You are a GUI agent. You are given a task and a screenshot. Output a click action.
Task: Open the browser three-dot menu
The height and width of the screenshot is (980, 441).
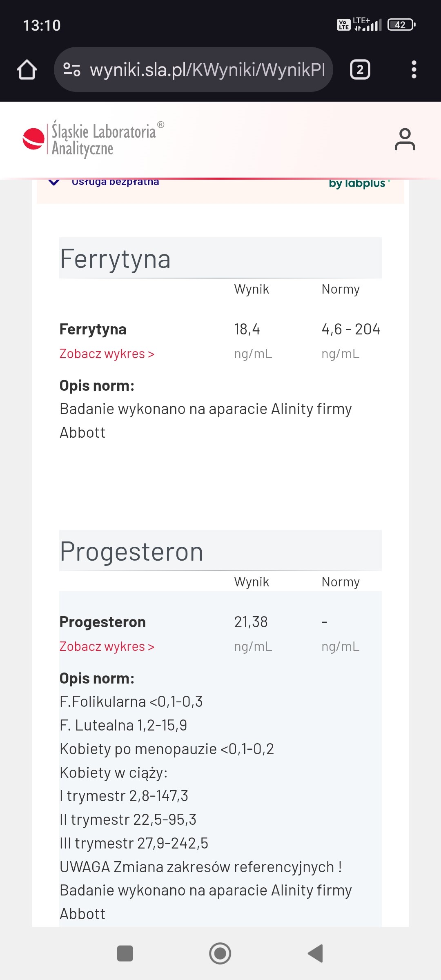pyautogui.click(x=414, y=69)
